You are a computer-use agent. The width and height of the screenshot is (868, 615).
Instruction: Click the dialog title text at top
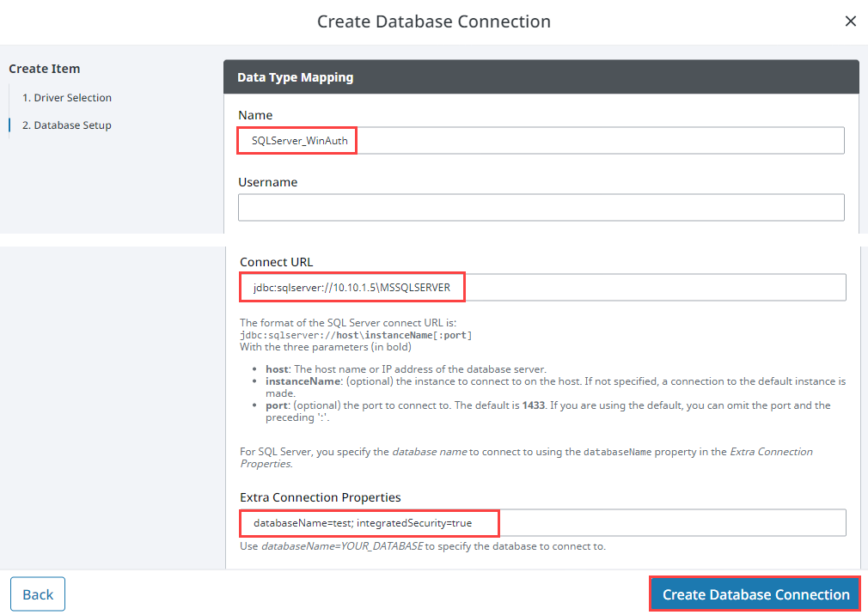(433, 21)
